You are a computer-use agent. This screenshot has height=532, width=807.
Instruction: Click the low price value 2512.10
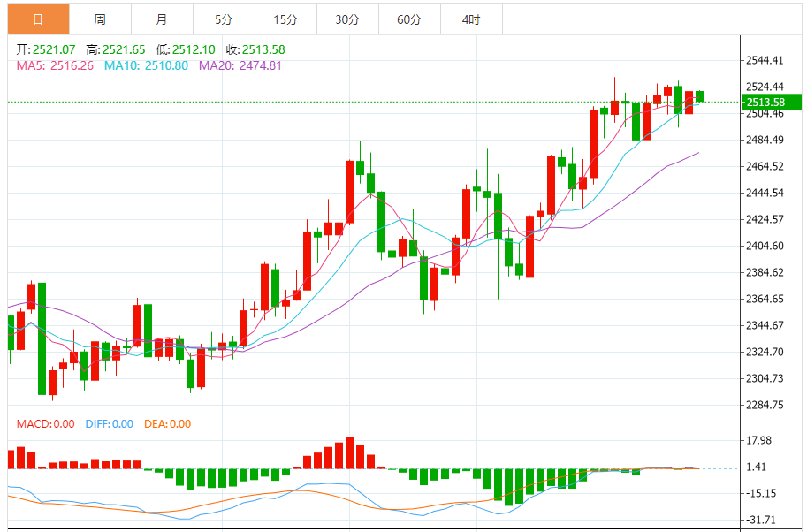[x=194, y=49]
